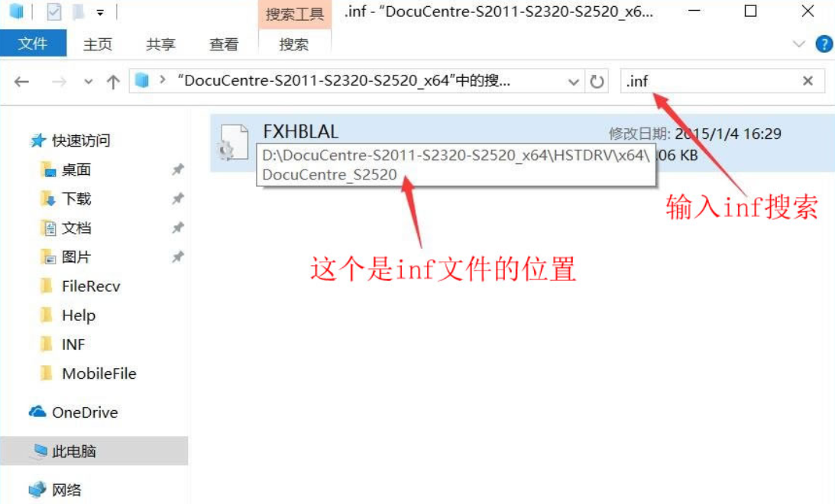Open customize quick access toolbar dropdown
This screenshot has width=835, height=504.
click(x=100, y=12)
